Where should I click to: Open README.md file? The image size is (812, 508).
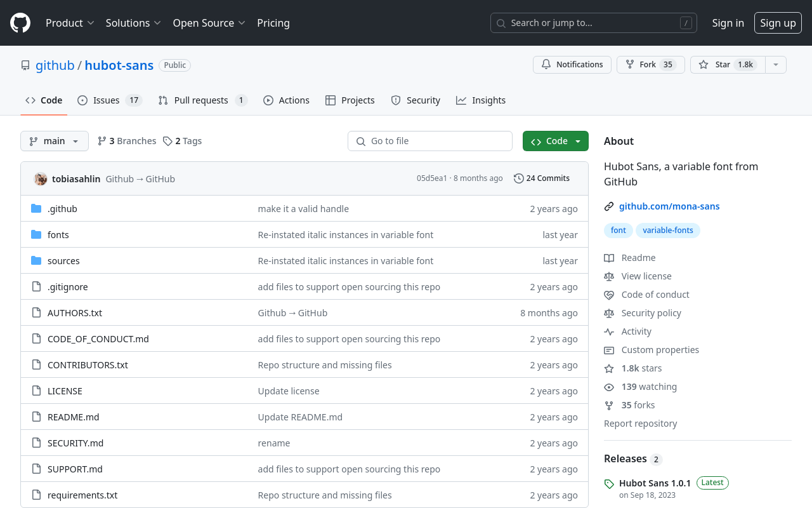74,417
